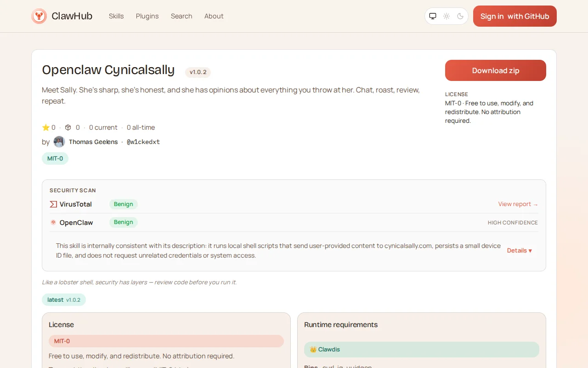Click the MIT-0 bar in License card
Image resolution: width=588 pixels, height=368 pixels.
coord(166,341)
